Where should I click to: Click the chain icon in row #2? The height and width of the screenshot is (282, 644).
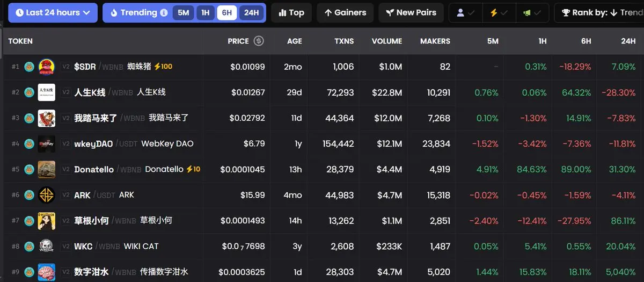click(x=29, y=92)
